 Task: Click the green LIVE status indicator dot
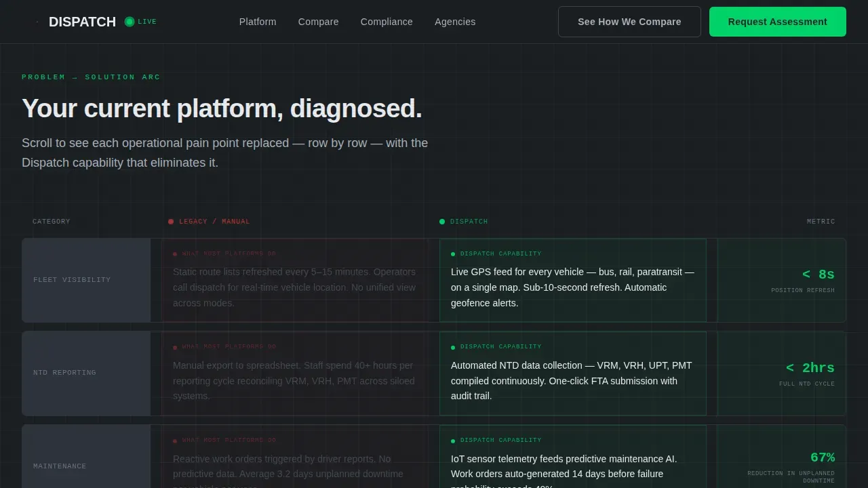130,22
